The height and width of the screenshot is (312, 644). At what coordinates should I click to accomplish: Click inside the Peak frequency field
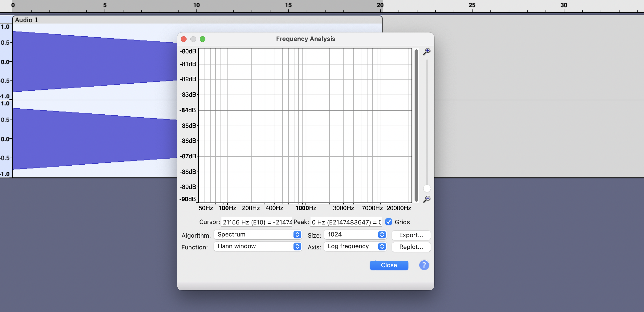point(346,222)
